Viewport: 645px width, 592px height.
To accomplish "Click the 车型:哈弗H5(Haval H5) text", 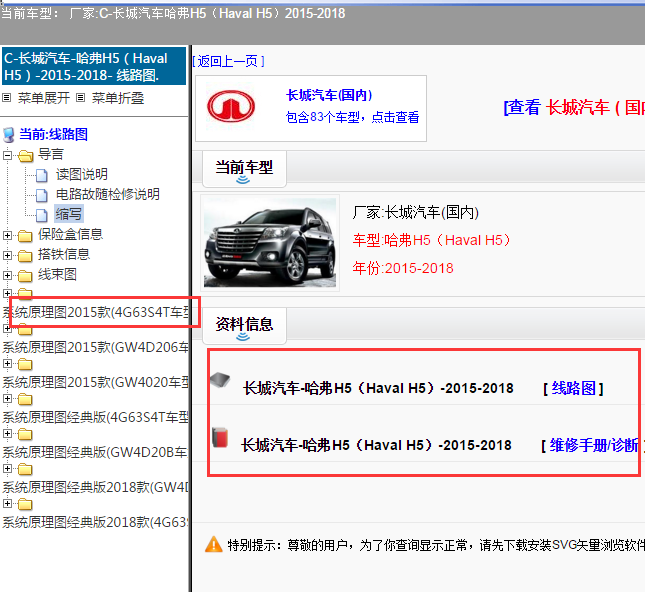I will (432, 240).
